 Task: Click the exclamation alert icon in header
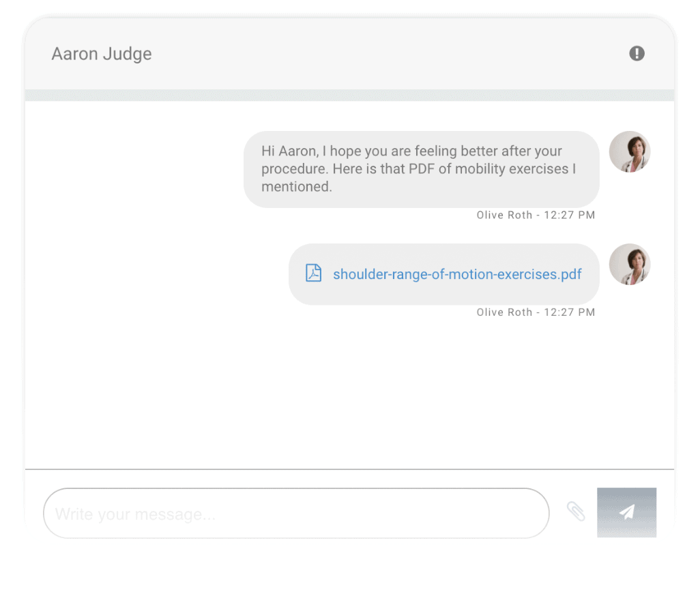(x=637, y=53)
